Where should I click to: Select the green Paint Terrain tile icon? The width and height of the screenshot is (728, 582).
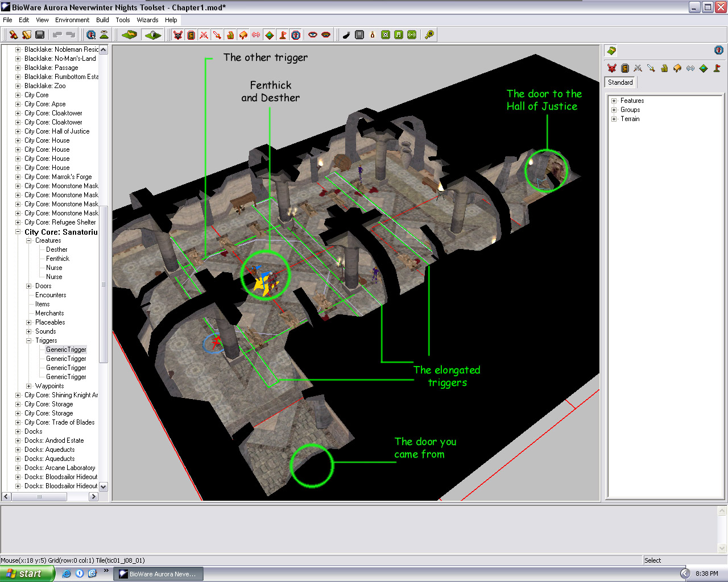[x=130, y=35]
